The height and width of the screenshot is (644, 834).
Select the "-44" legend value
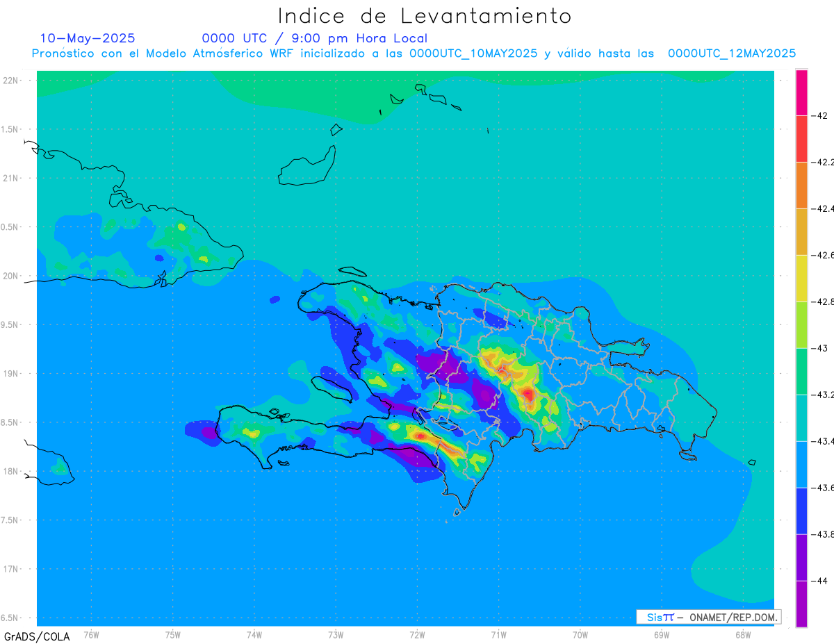(x=820, y=581)
